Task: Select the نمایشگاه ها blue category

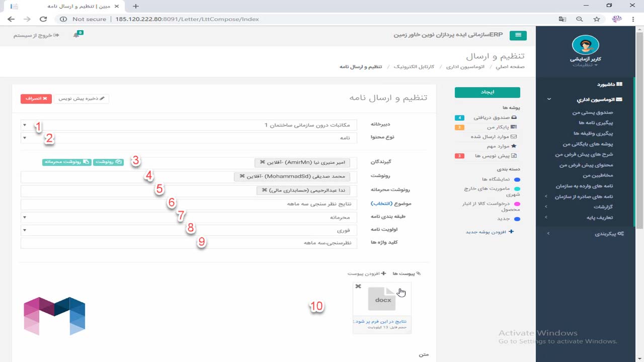Action: click(501, 179)
